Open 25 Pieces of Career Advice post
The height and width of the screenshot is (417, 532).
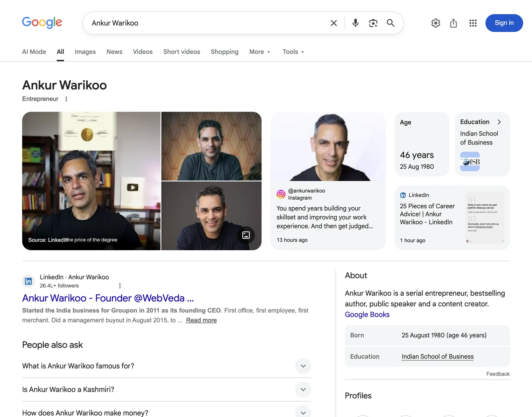(427, 214)
